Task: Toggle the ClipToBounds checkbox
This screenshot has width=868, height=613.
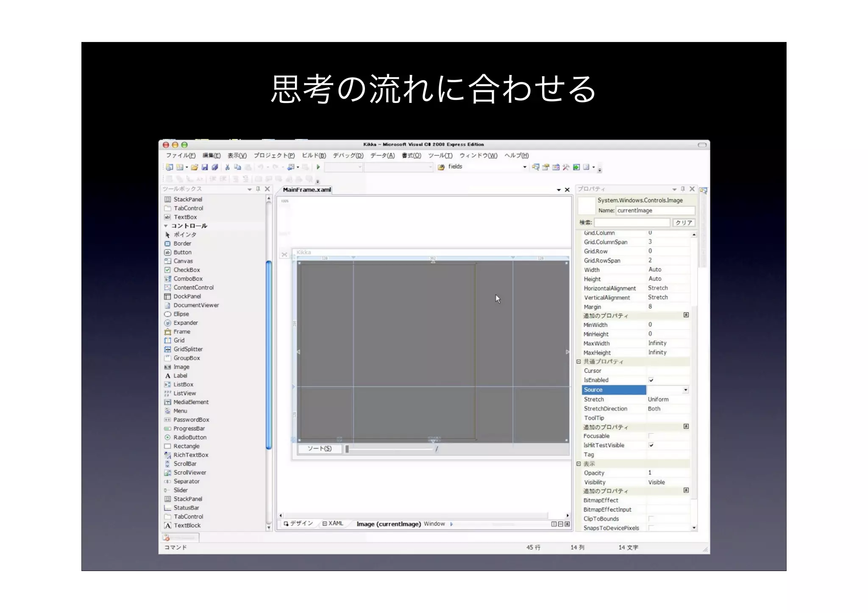Action: click(x=651, y=519)
